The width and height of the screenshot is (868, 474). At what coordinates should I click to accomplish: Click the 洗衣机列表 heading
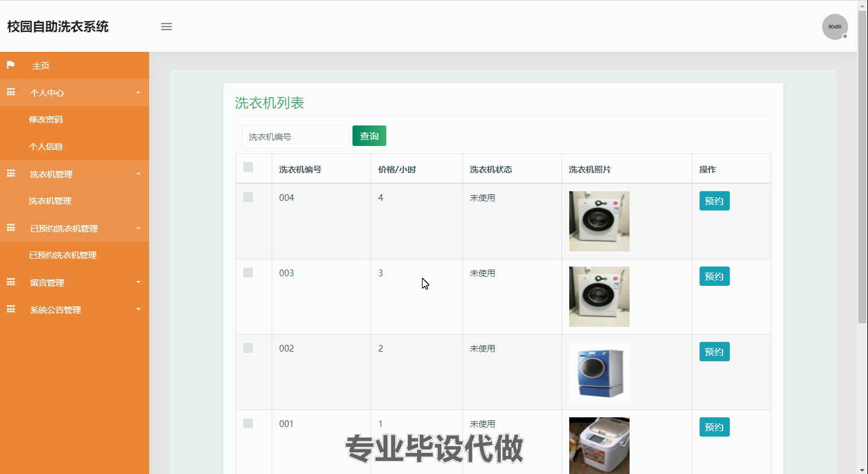270,103
